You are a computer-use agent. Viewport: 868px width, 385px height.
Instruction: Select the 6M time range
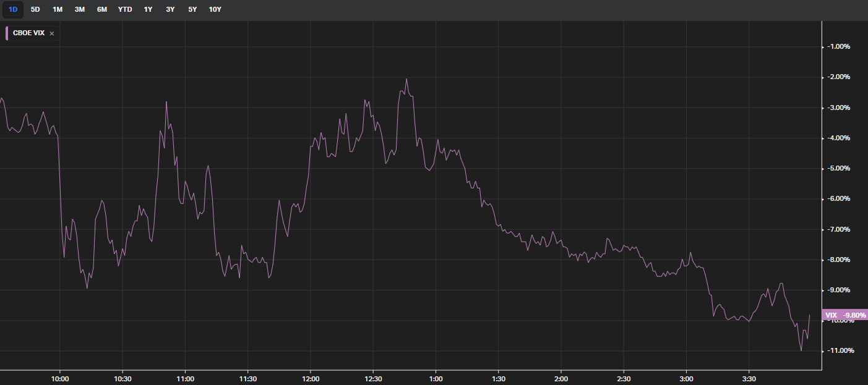point(102,9)
